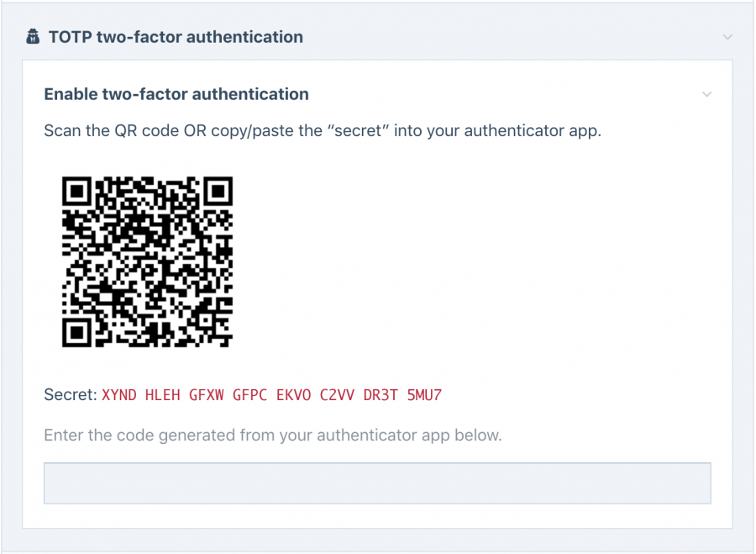The height and width of the screenshot is (554, 756).
Task: Click the Secret label text
Action: pos(71,395)
